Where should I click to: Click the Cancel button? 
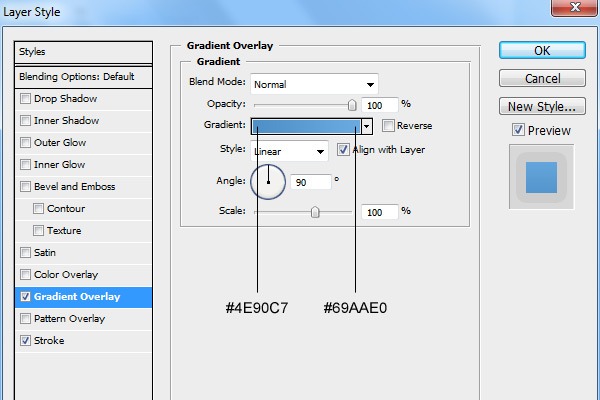click(542, 78)
